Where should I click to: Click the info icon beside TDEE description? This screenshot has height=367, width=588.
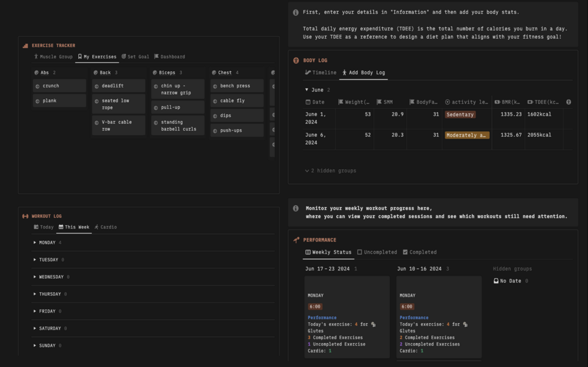(x=295, y=12)
